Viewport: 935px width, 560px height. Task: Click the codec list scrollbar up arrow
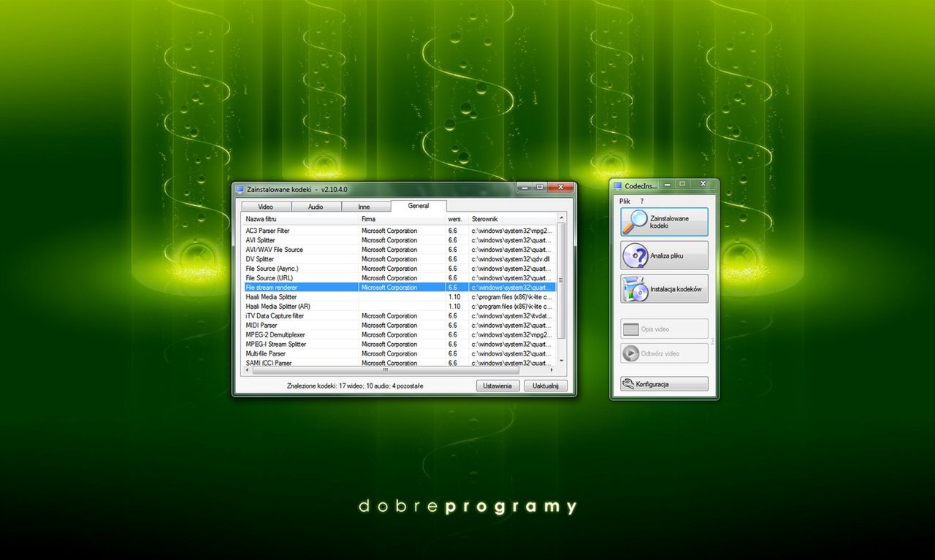(562, 218)
